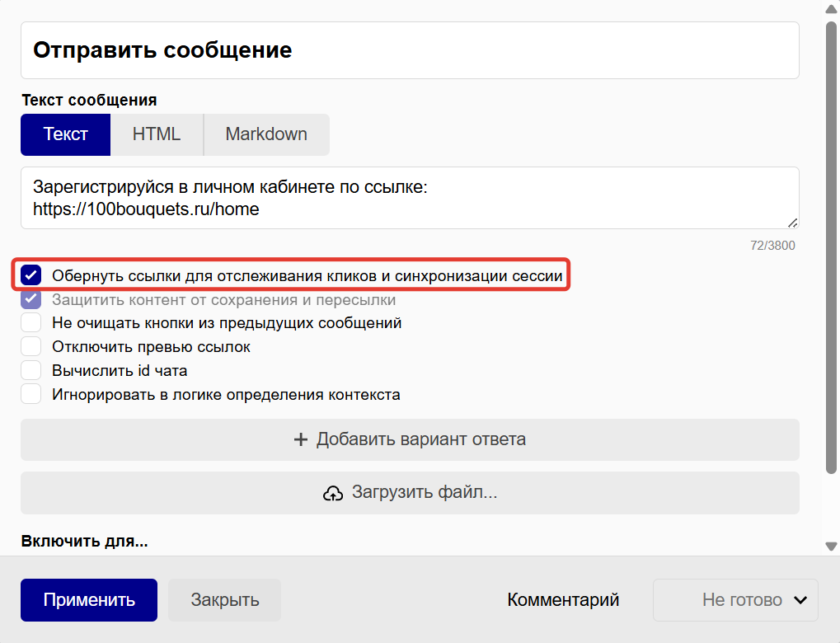
Task: Open Комментарий in the bottom bar
Action: [563, 600]
